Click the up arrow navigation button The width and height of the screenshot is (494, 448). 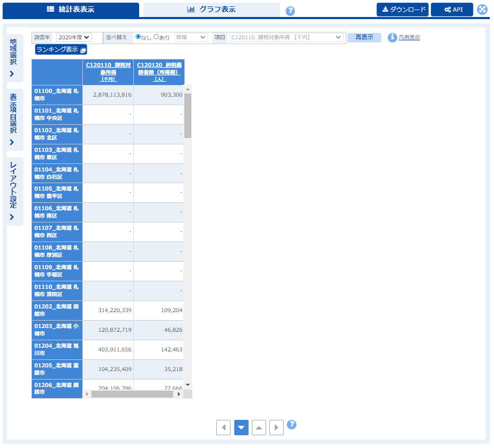point(259,427)
